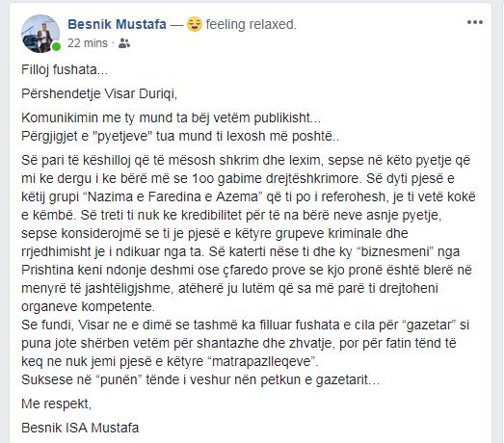Click the quoted 'Nazima e Faredina e Azema' text

(172, 196)
